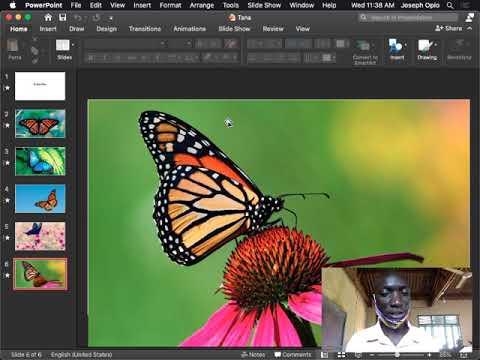Open the Apple menu
Screen dimensions: 480x360
pos(13,5)
